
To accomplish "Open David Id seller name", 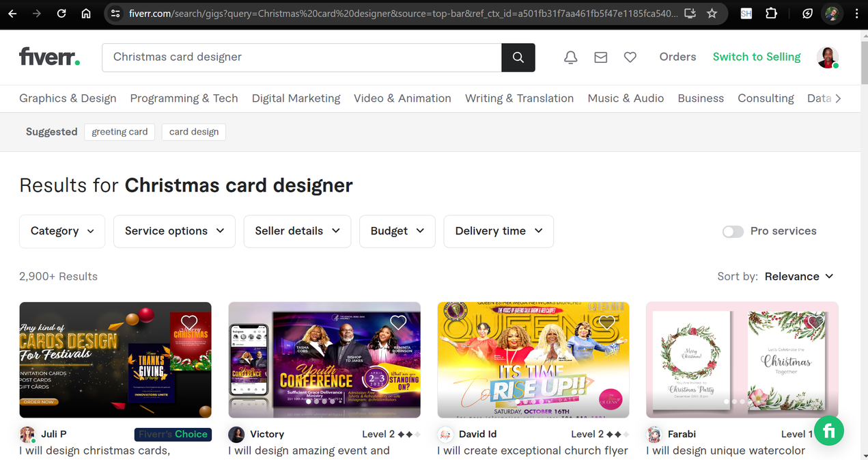I will point(477,434).
